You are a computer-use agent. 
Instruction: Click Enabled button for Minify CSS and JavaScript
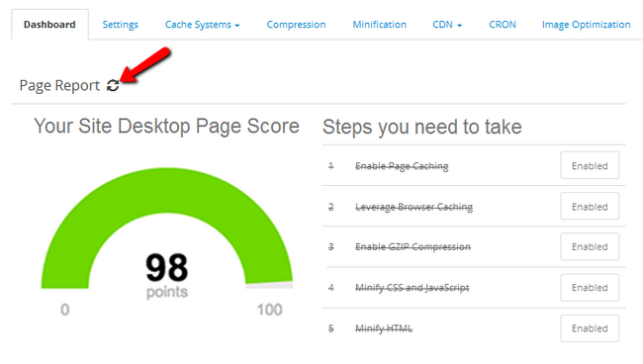[590, 288]
